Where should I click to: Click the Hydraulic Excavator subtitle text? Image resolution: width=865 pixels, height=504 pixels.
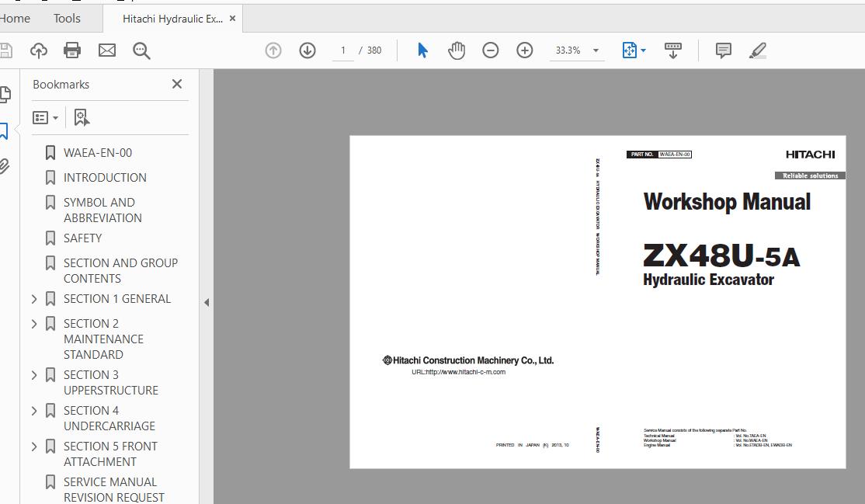pos(708,280)
